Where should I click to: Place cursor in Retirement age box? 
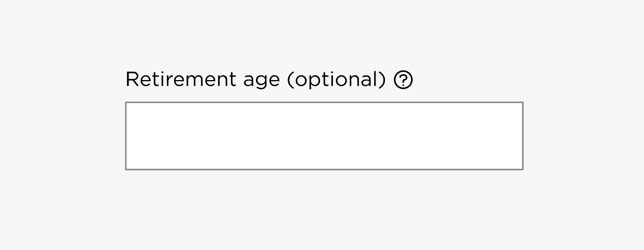pyautogui.click(x=324, y=136)
